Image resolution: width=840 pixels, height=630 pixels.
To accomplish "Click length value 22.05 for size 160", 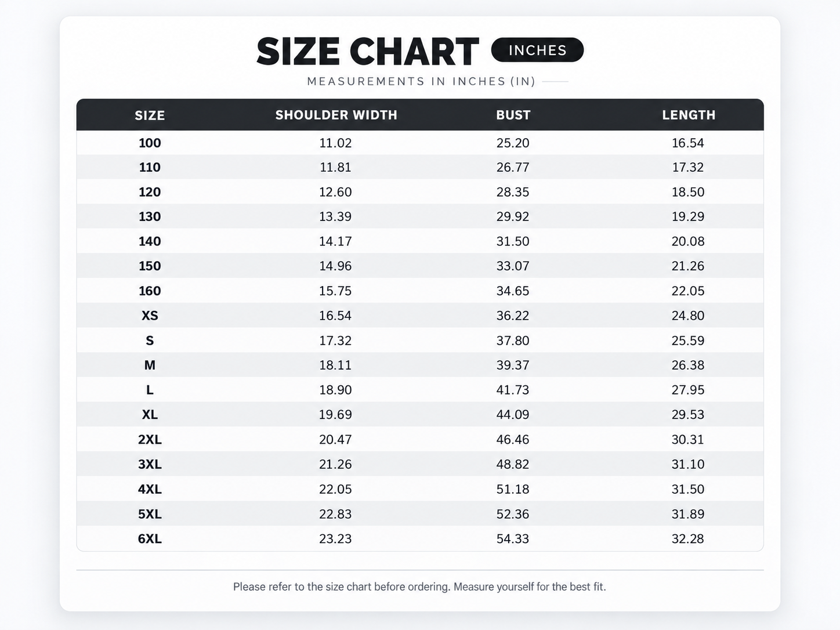I will [x=688, y=291].
